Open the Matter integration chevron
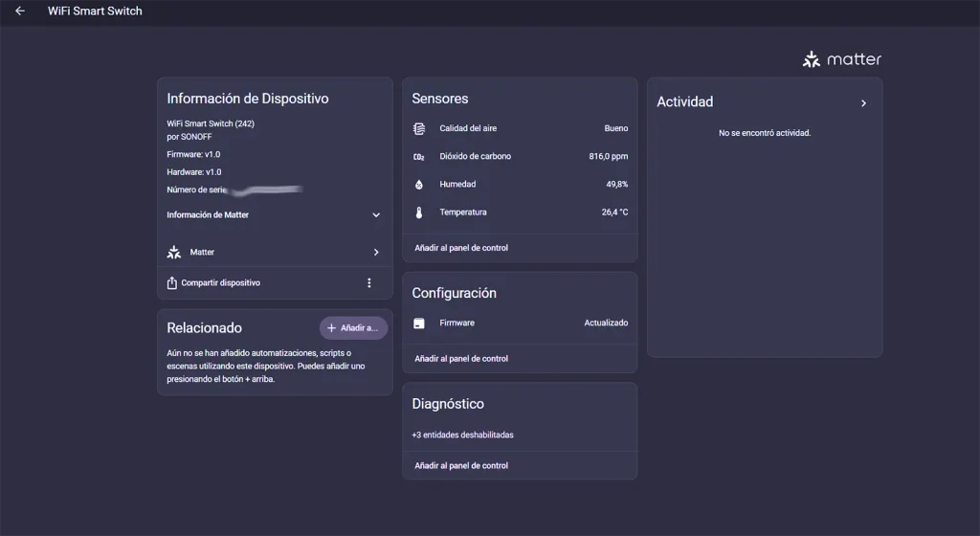 376,253
